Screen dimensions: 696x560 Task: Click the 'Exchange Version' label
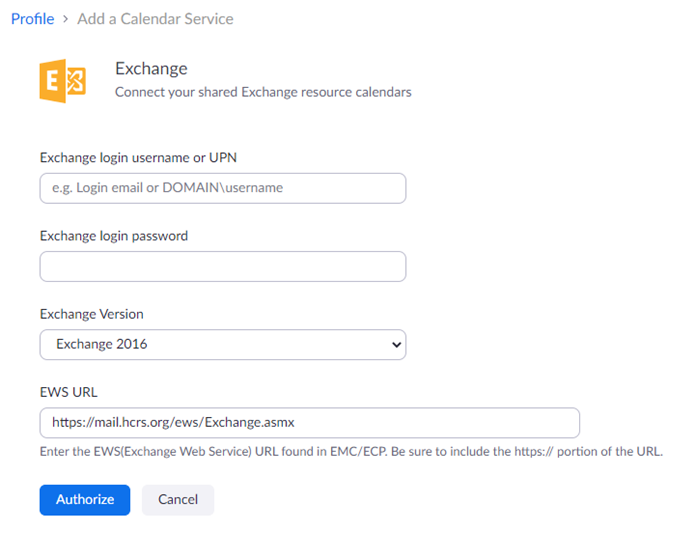(x=91, y=314)
